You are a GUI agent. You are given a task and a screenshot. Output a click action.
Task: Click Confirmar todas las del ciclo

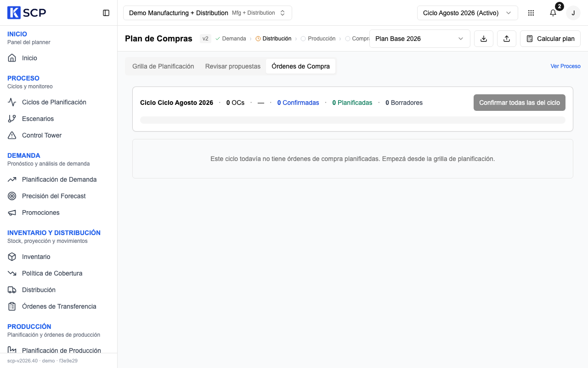coord(520,103)
